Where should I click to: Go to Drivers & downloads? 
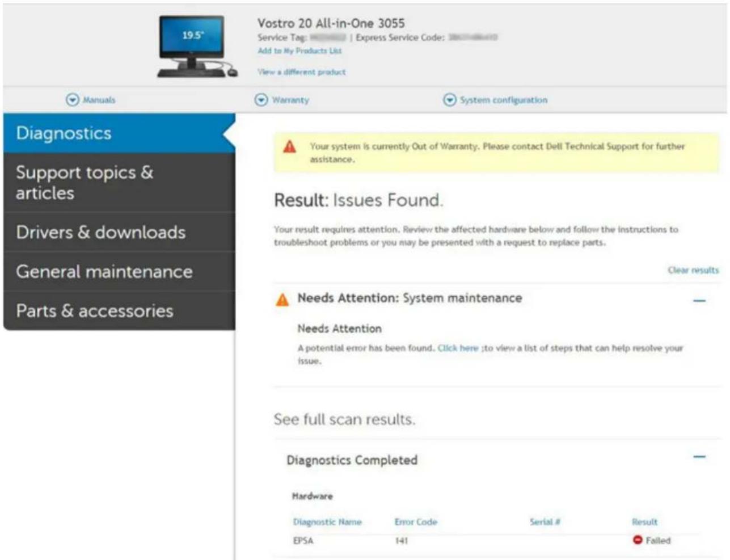[x=119, y=232]
